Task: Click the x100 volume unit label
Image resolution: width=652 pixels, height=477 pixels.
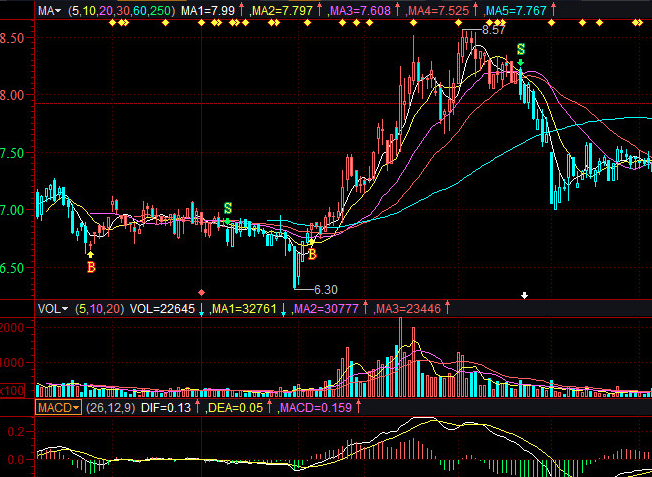Action: coord(12,391)
